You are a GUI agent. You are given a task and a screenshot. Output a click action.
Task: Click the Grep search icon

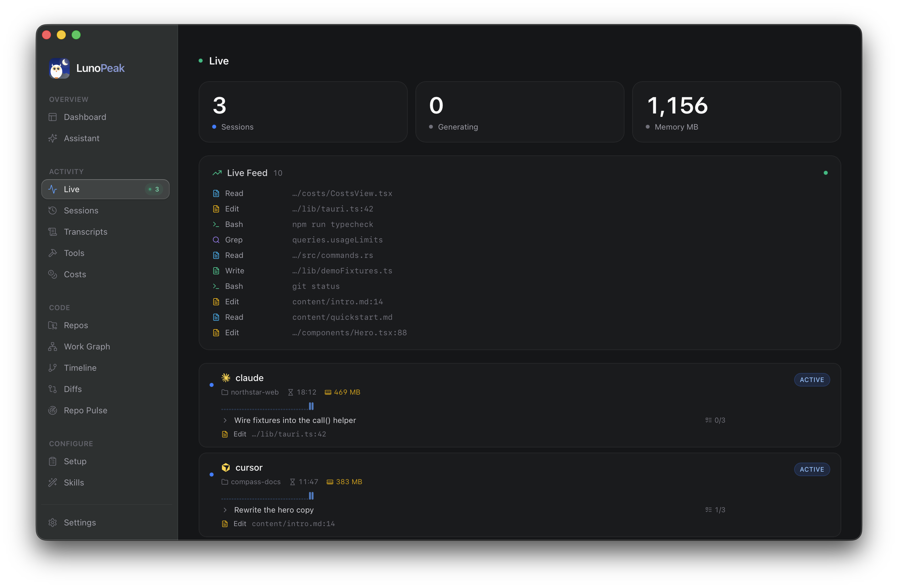click(x=216, y=240)
